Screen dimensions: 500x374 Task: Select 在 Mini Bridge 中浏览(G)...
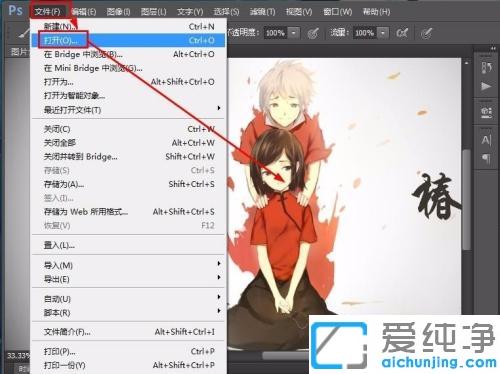click(129, 68)
